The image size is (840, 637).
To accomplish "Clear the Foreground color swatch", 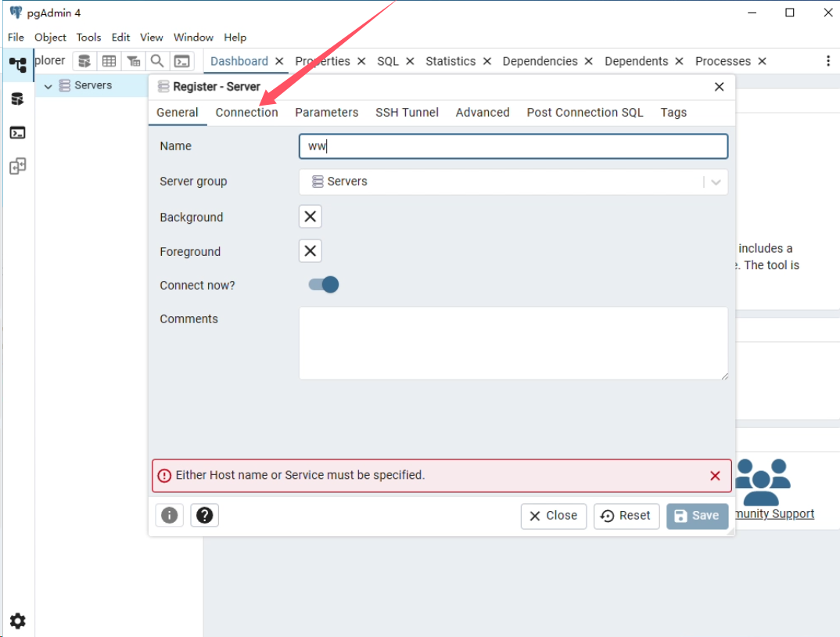I will coord(311,251).
